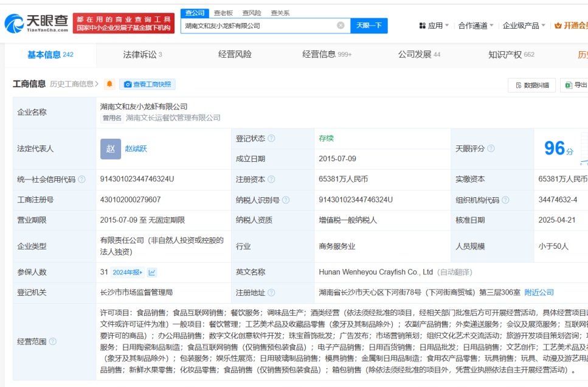Click the 曾用名 former name tag
The image size is (588, 387).
click(112, 118)
